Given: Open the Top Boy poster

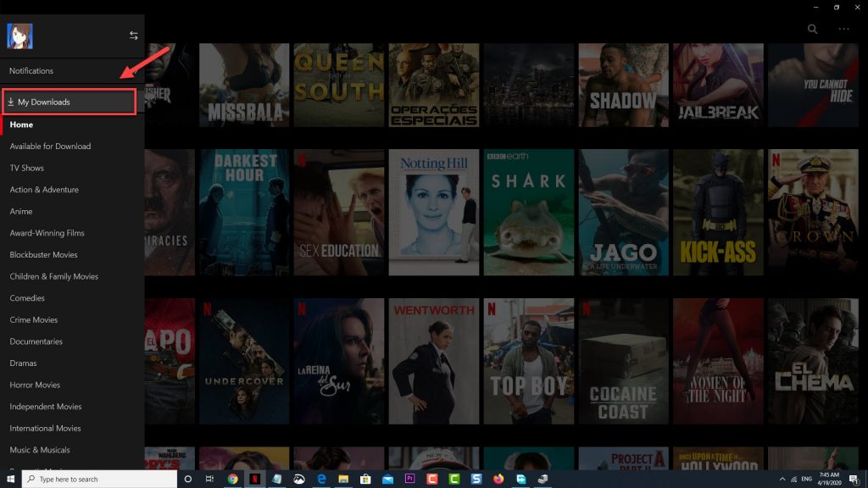Looking at the screenshot, I should tap(529, 361).
